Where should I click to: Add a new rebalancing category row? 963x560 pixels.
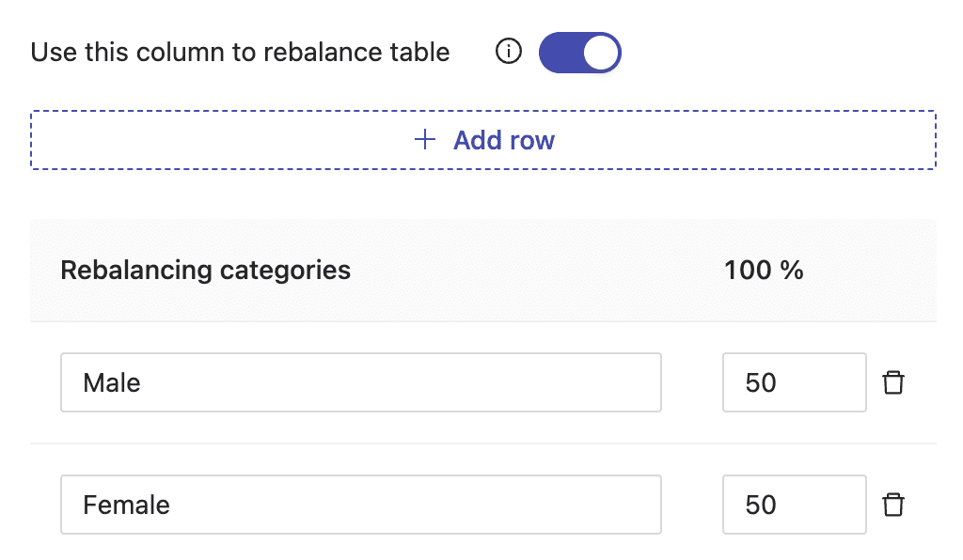tap(483, 140)
